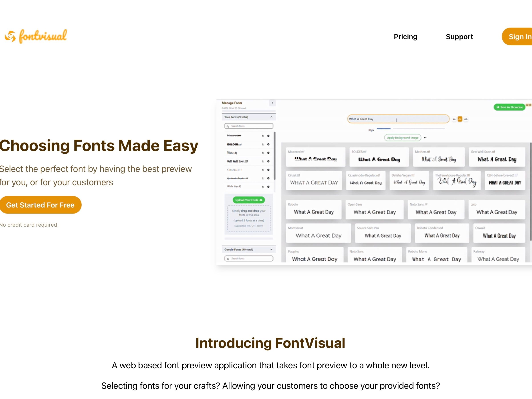Screen dimensions: 532x399
Task: Select the Raleway preview card
Action: [x=498, y=255]
